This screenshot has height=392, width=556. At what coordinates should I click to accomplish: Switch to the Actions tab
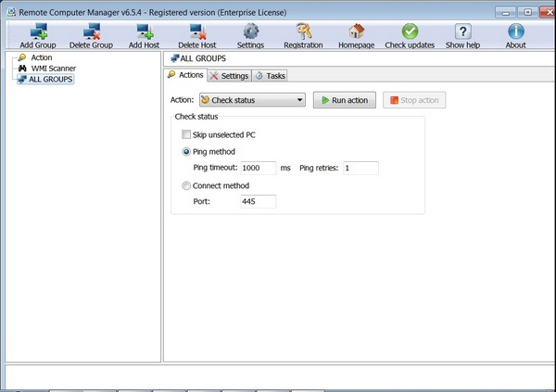click(185, 75)
